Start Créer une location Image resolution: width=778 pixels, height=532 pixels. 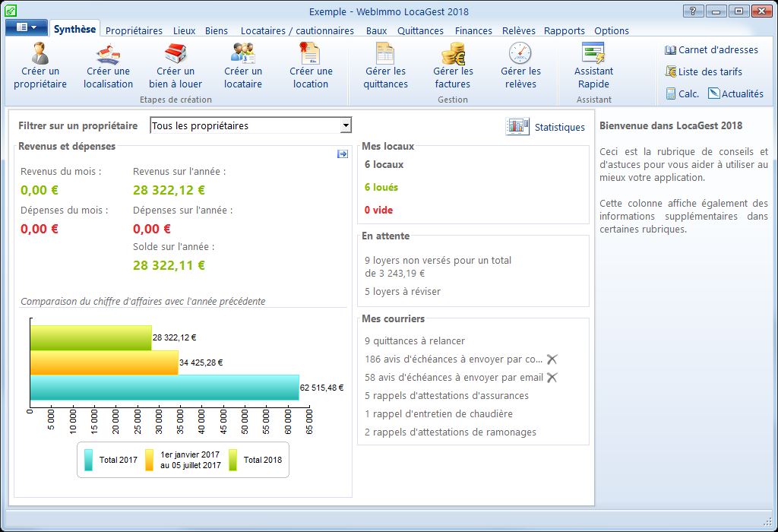311,55
